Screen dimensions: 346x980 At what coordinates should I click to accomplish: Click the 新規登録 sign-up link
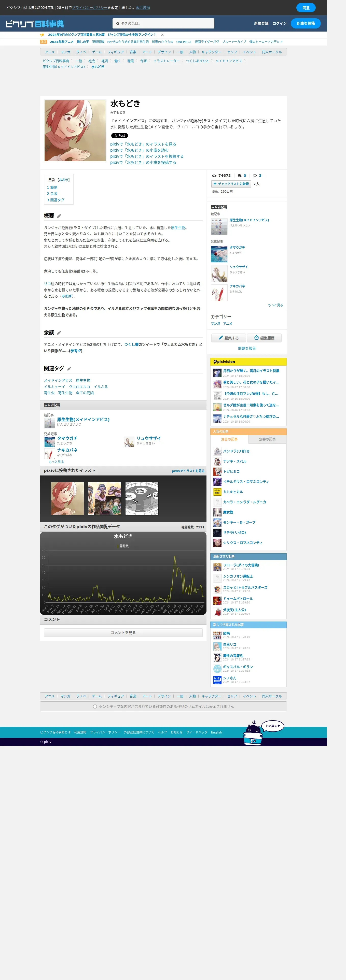[x=261, y=24]
